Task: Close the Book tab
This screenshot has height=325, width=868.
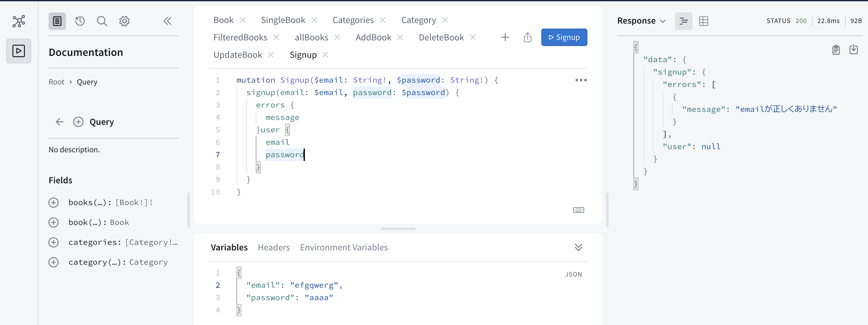Action: [243, 20]
